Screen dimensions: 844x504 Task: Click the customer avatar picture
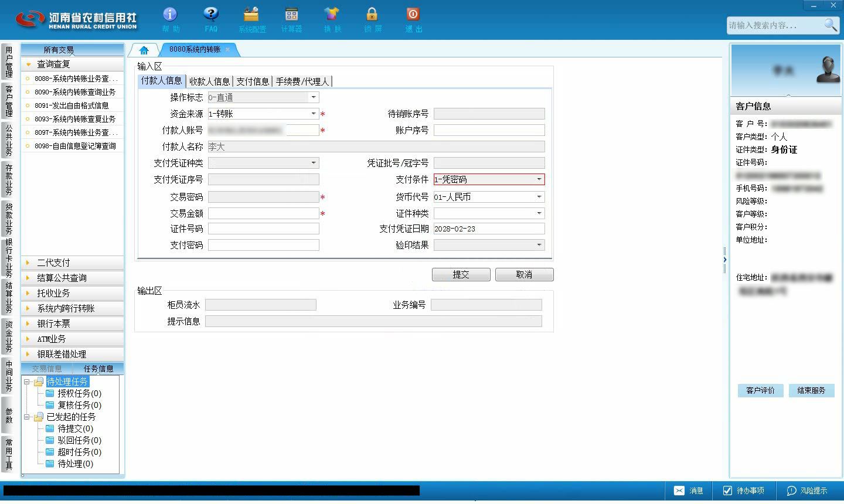coord(828,69)
